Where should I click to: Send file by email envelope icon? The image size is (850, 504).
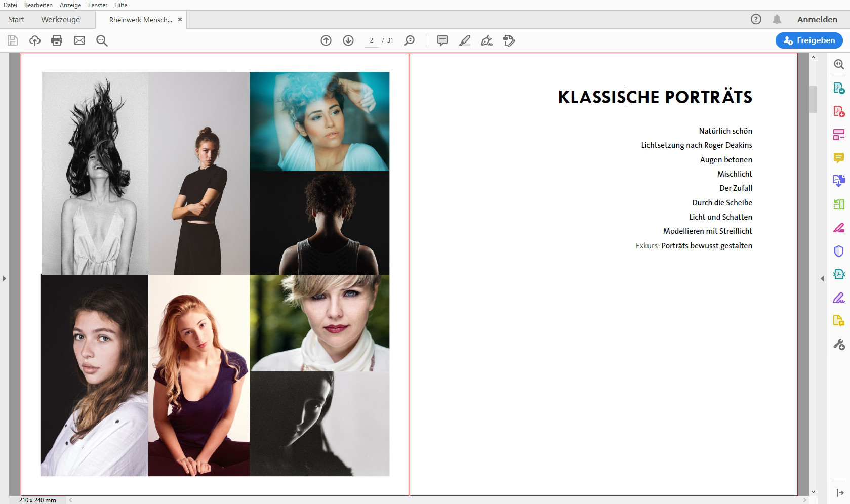pyautogui.click(x=79, y=40)
